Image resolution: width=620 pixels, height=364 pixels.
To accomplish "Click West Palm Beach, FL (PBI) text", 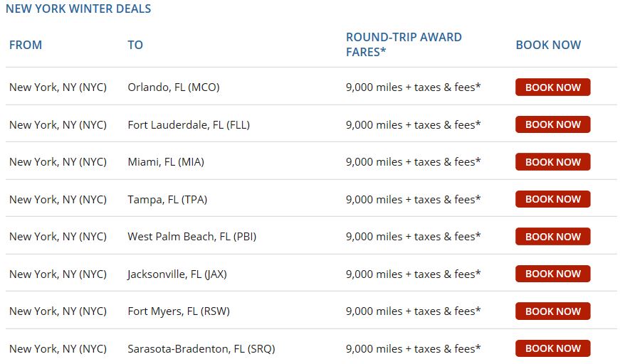I will tap(191, 237).
